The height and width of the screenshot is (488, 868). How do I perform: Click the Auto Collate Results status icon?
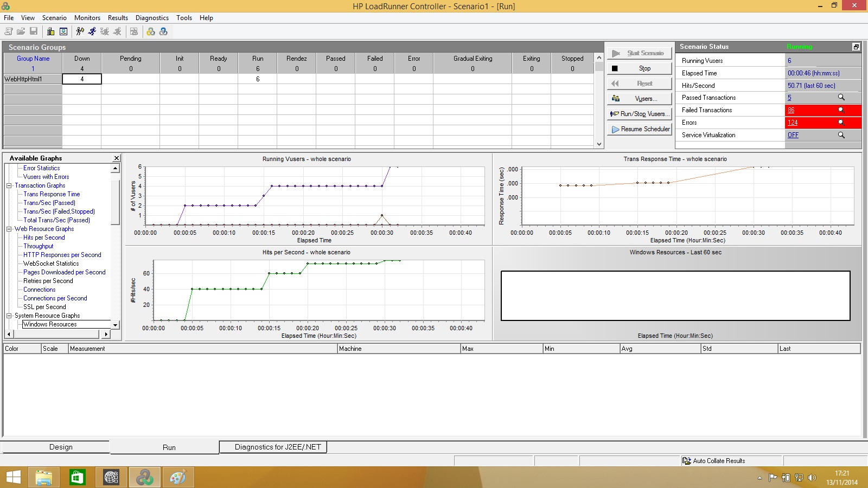point(686,461)
